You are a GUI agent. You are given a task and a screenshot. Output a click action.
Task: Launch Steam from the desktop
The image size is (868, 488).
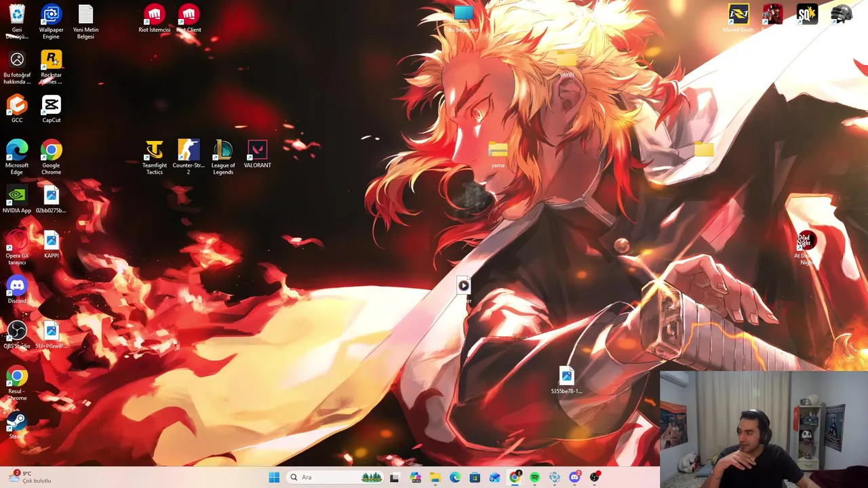[x=17, y=422]
